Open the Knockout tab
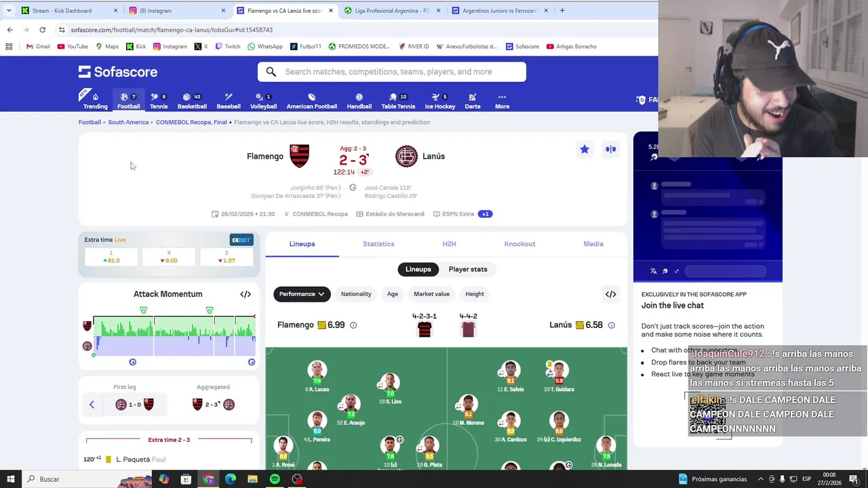 point(519,244)
